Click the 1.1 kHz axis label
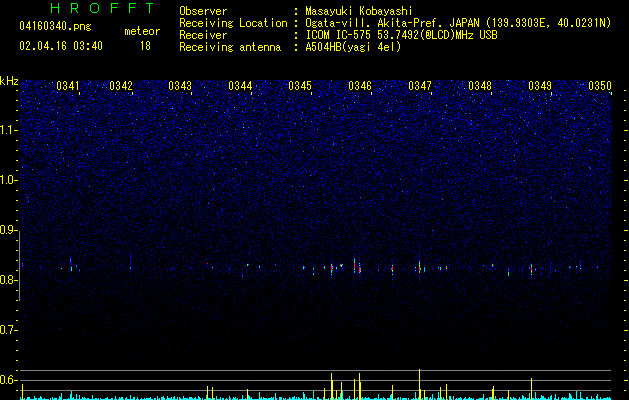This screenshot has height=400, width=629. [x=8, y=130]
